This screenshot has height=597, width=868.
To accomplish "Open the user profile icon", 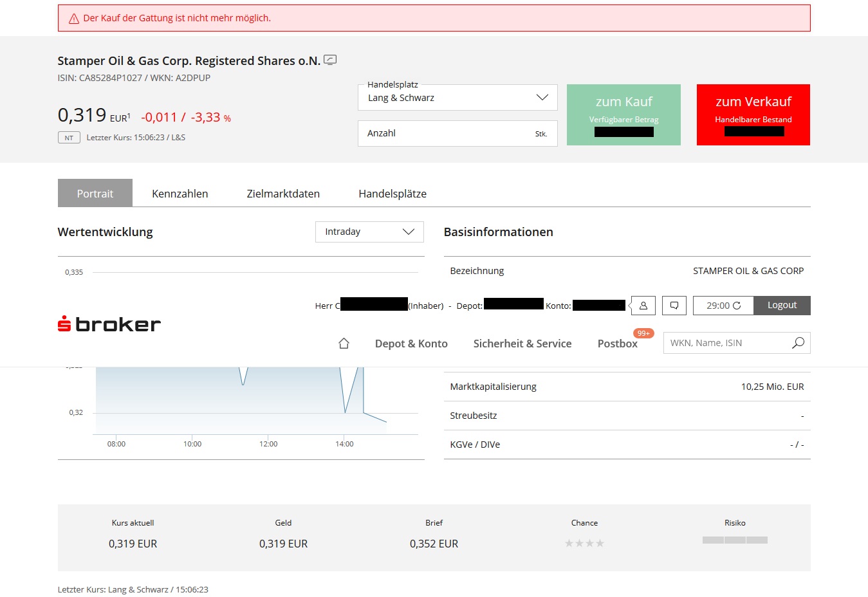I will point(642,305).
